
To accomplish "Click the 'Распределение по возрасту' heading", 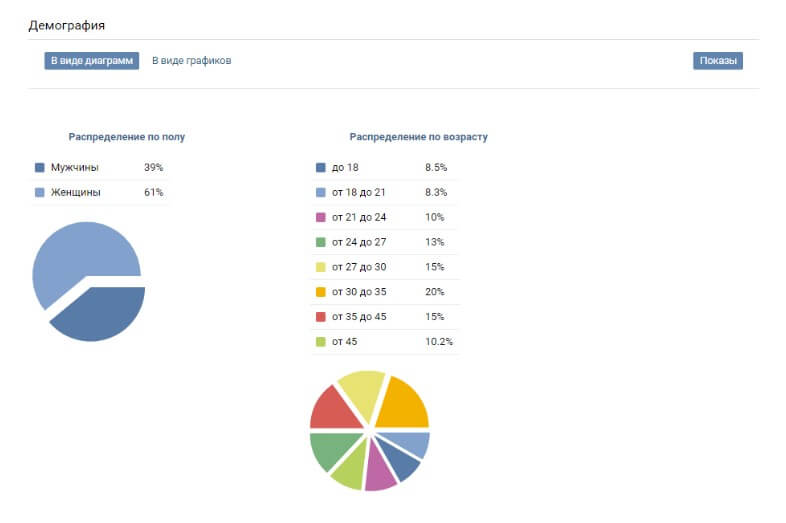I will click(x=418, y=137).
